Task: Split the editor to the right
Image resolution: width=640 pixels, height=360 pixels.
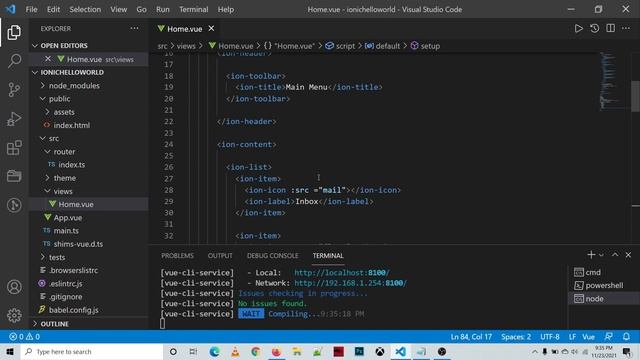Action: 611,29
